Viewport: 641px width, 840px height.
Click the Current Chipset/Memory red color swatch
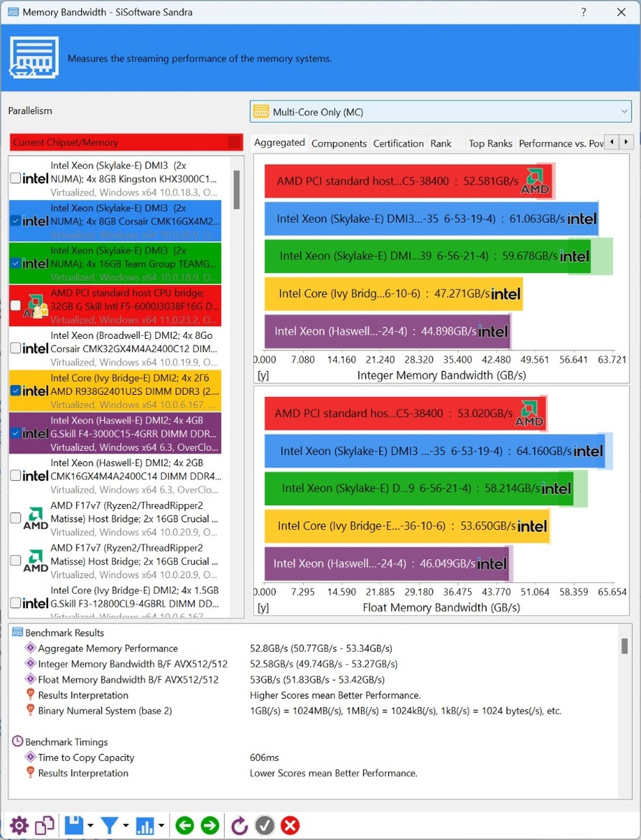pos(234,142)
